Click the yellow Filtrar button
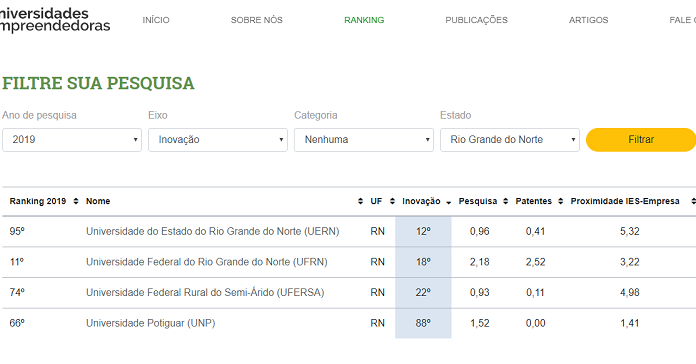696x364 pixels. [641, 140]
